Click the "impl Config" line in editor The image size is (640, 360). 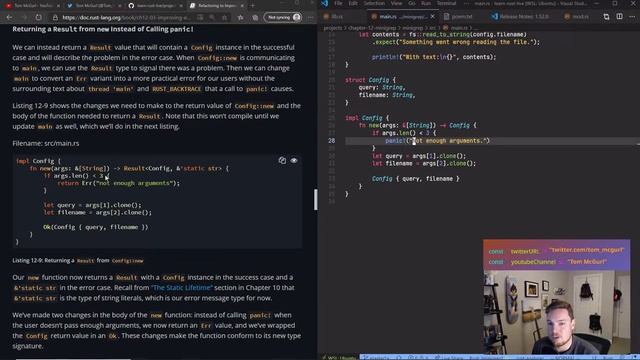[367, 118]
